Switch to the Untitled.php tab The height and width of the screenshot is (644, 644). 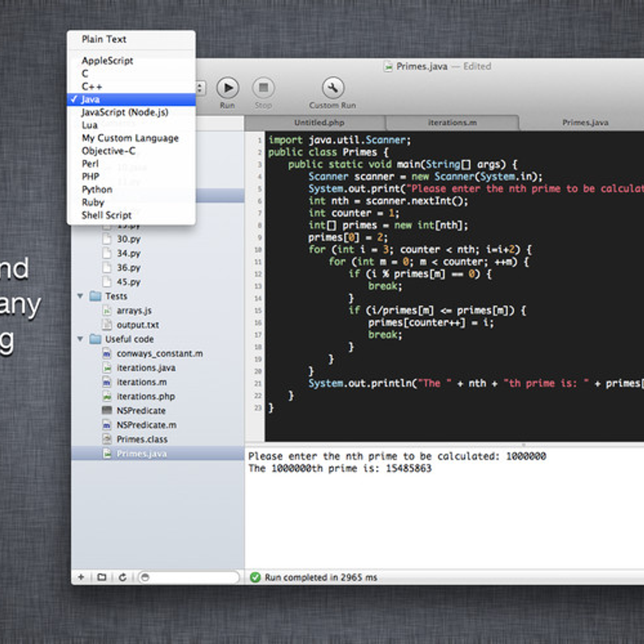click(x=319, y=122)
